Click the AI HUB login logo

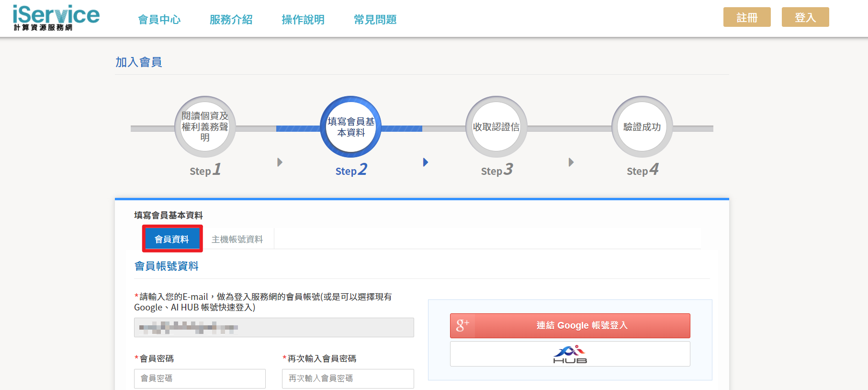[570, 354]
